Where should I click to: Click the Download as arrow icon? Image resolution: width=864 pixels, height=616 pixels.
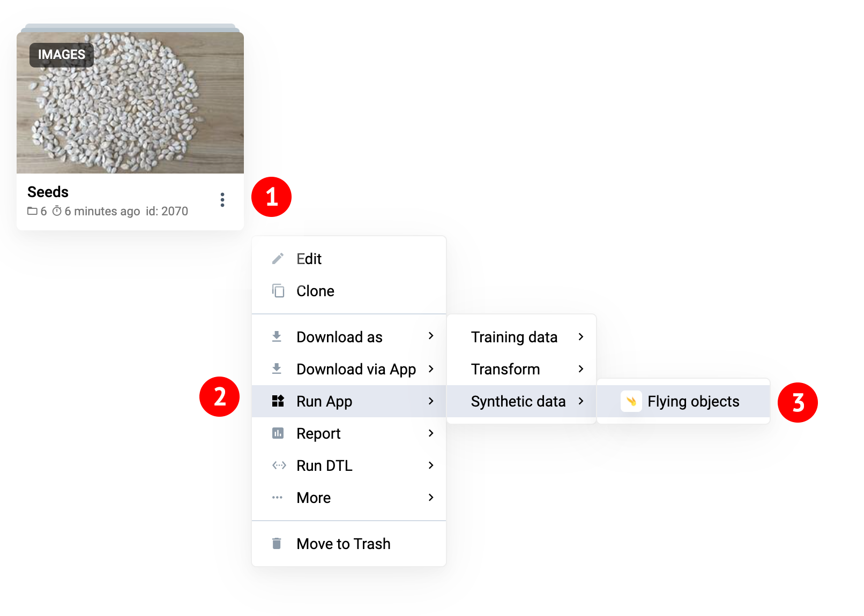(x=277, y=337)
